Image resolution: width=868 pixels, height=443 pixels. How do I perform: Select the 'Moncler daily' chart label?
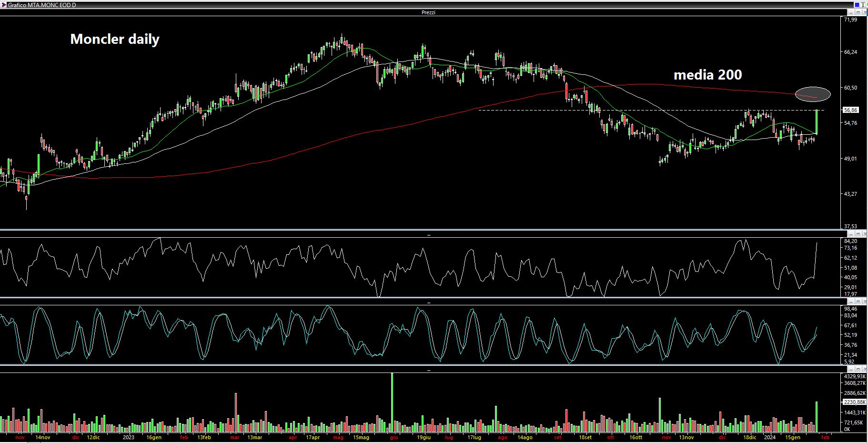(115, 39)
